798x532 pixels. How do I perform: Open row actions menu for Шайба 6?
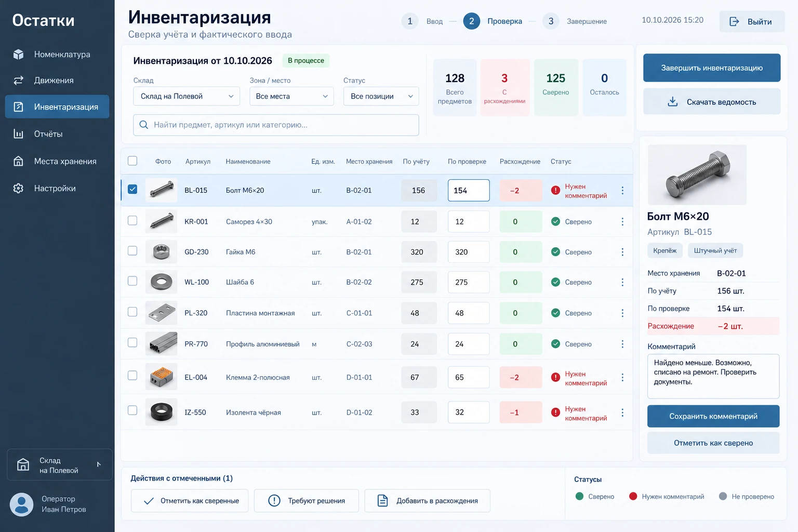(622, 282)
